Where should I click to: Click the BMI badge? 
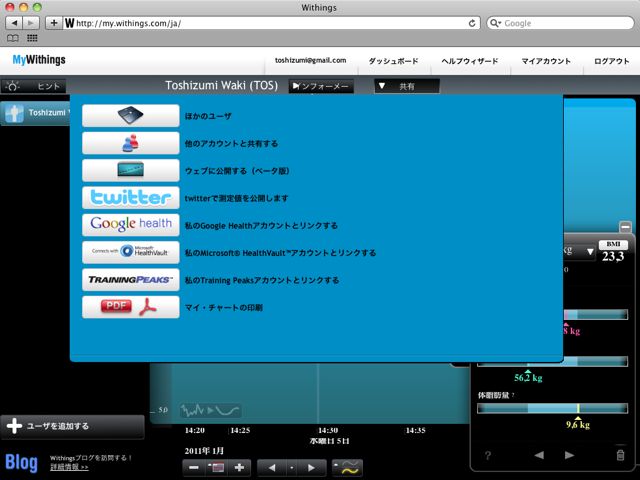613,244
